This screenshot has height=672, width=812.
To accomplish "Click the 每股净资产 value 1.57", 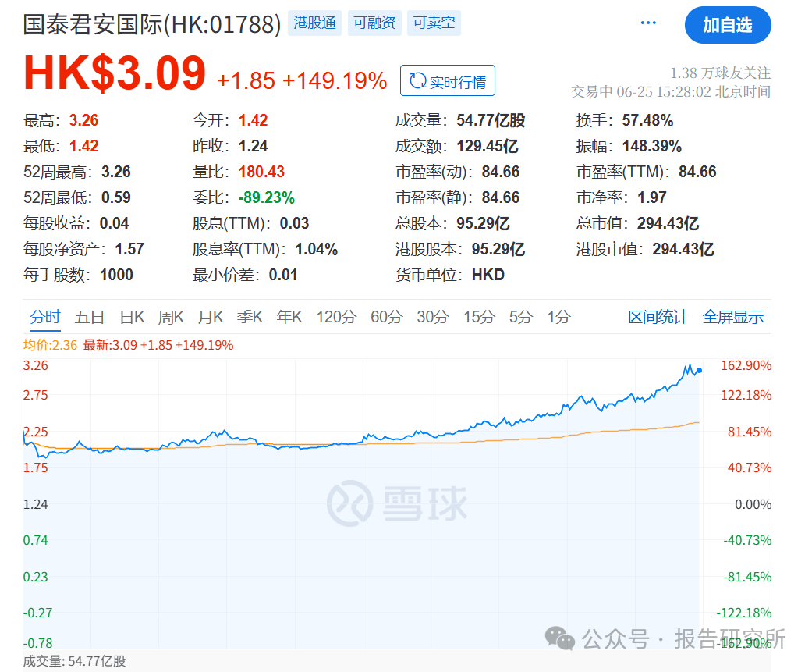I will [x=129, y=249].
